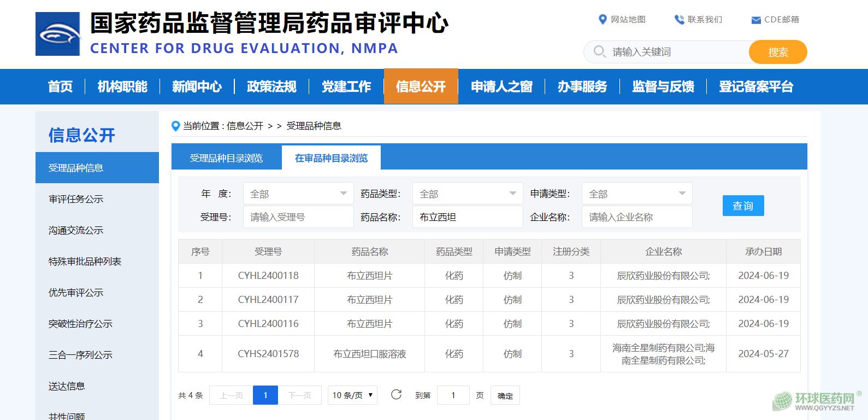Click the 企业名称 company name field

(637, 217)
